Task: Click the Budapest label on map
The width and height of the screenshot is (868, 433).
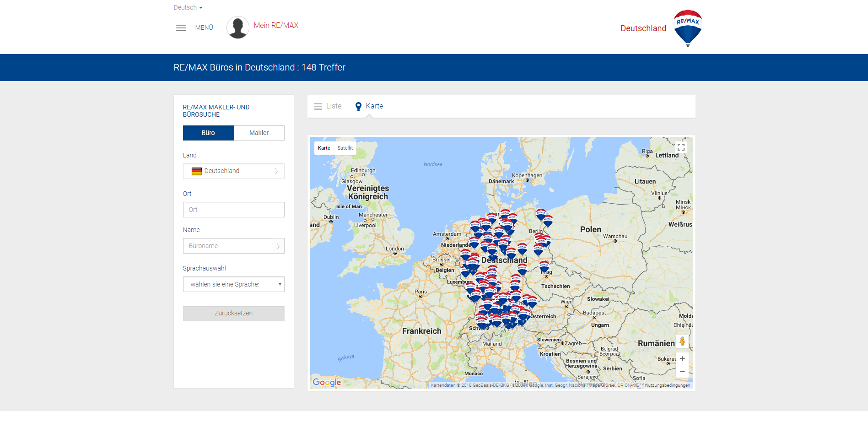Action: click(x=594, y=313)
